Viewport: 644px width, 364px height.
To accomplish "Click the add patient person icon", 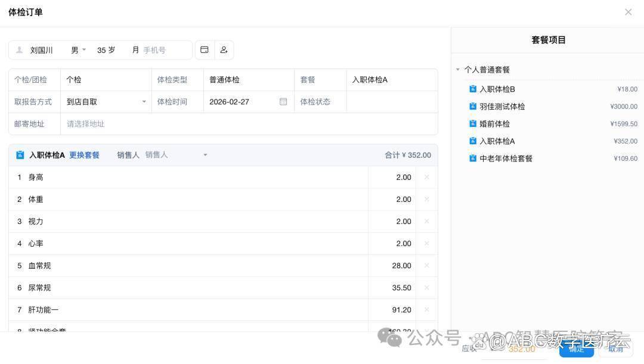I will tap(224, 50).
